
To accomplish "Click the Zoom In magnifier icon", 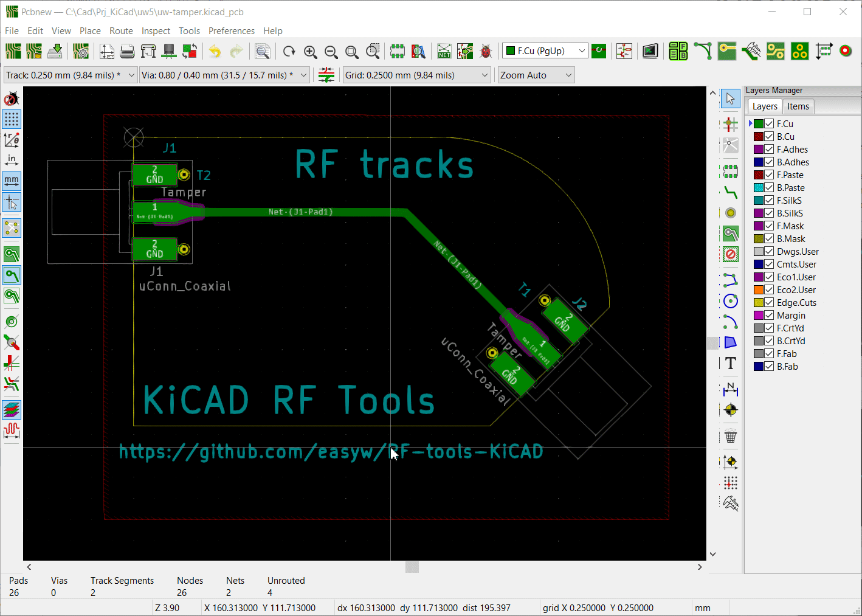I will pos(311,52).
